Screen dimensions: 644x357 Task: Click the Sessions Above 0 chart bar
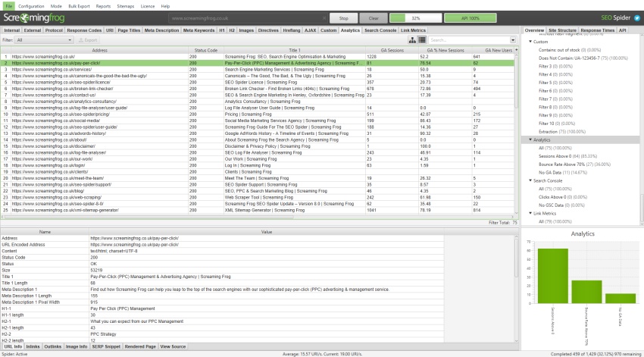click(x=553, y=276)
